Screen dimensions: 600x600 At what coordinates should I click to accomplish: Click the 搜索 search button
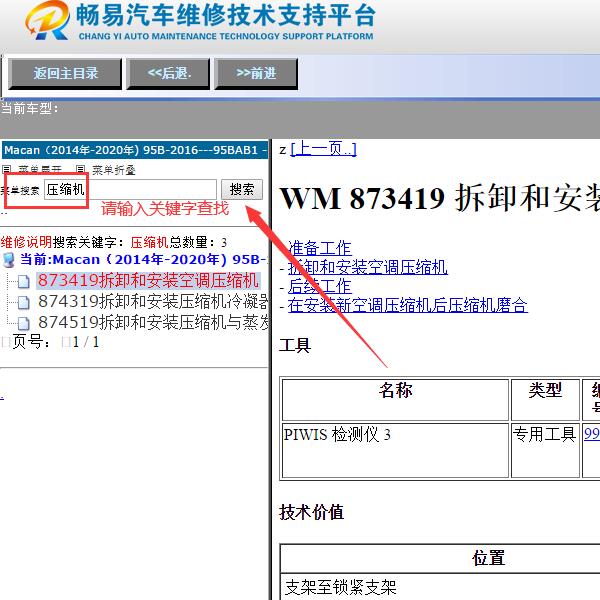(x=242, y=189)
